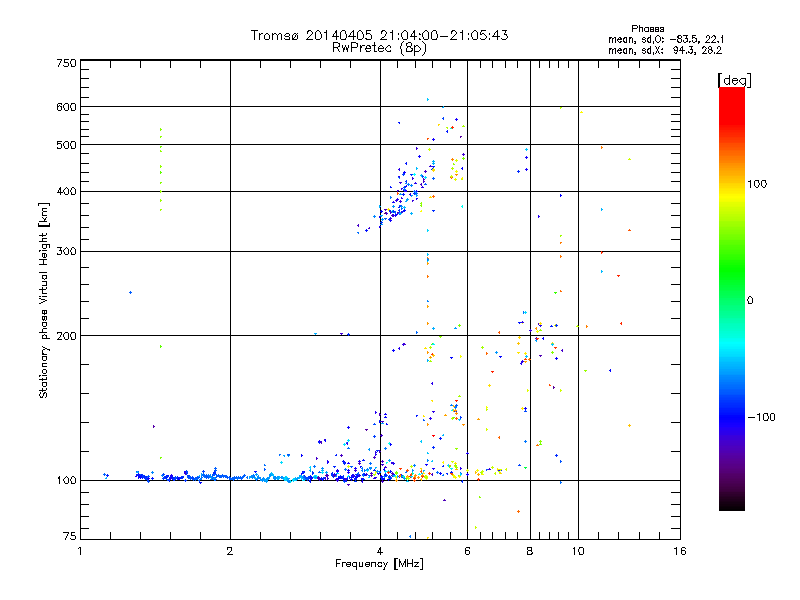The image size is (800, 600).
Task: Click colorbar tick label "-100"
Action: (761, 417)
